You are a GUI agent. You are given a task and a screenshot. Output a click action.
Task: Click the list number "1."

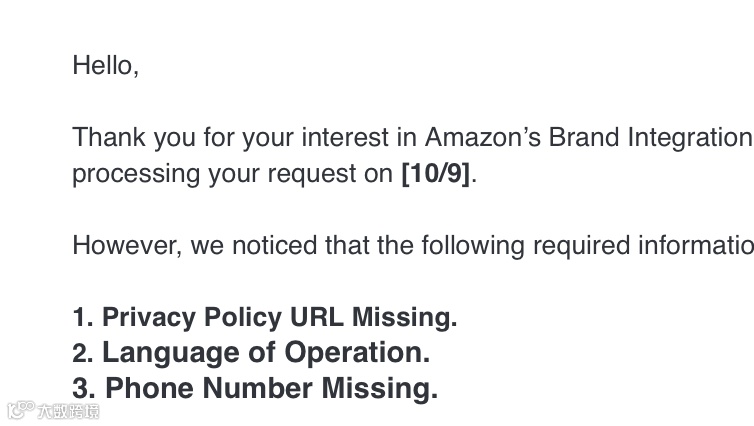(82, 317)
